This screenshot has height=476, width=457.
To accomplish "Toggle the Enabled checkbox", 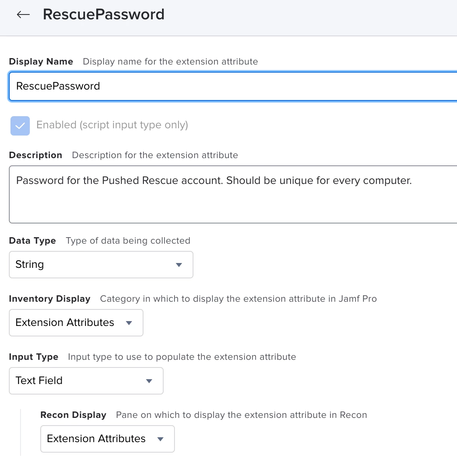I will click(x=20, y=126).
